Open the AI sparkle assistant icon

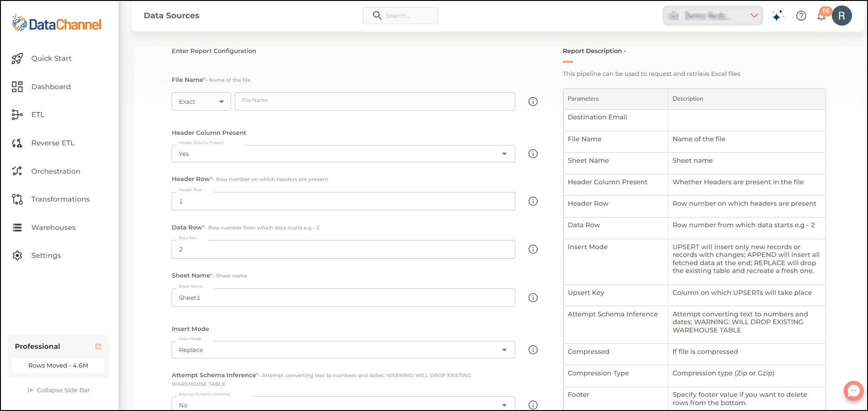778,16
